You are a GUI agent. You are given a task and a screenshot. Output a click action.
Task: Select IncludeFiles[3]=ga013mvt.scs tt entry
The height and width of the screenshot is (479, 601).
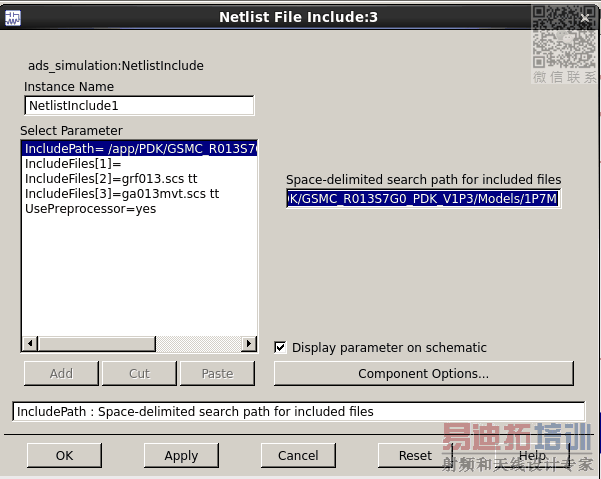pyautogui.click(x=122, y=194)
